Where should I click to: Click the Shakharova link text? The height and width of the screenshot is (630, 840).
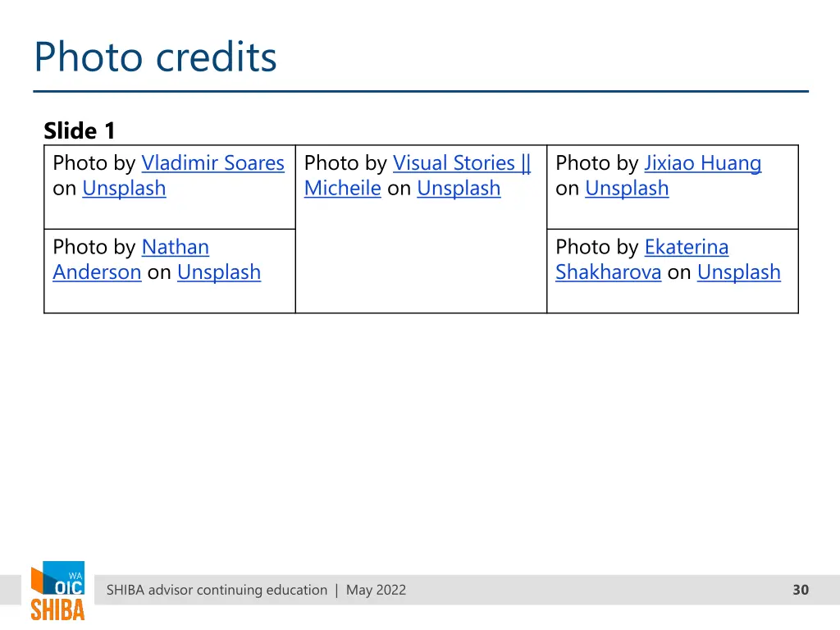click(608, 272)
